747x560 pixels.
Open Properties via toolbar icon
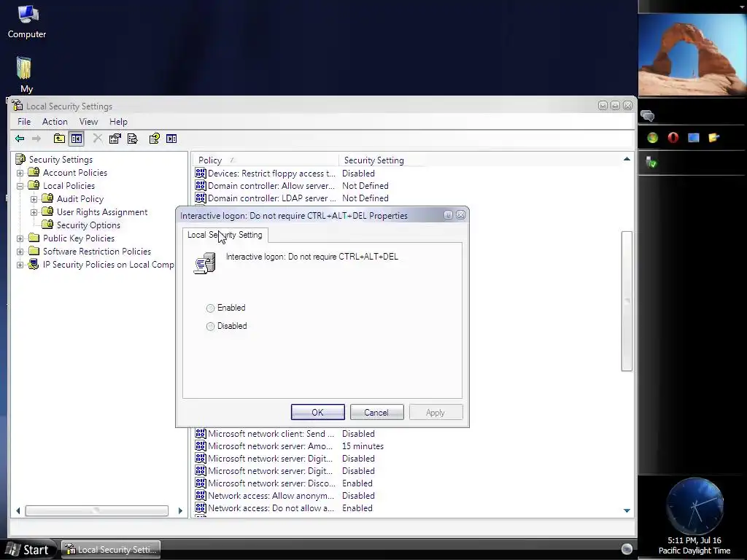point(115,139)
